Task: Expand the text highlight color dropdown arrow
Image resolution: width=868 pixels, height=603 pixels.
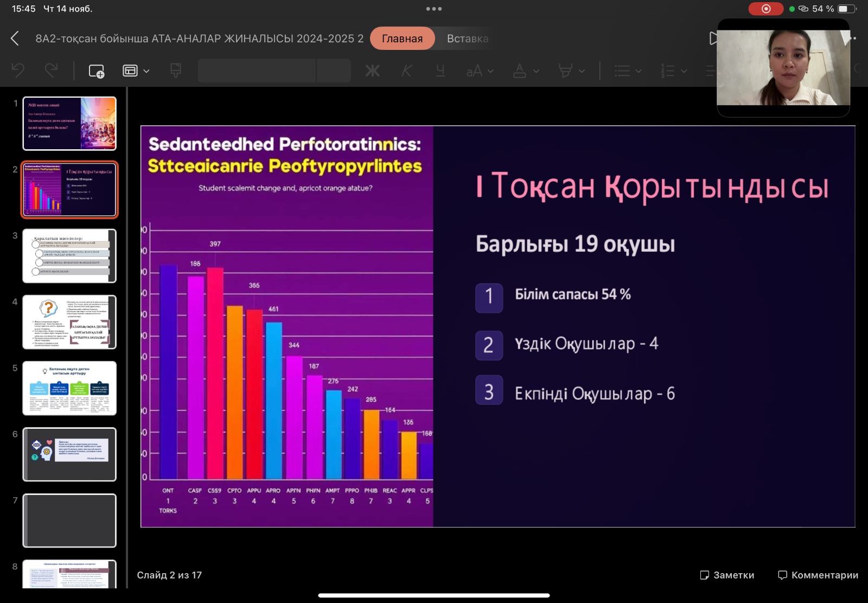Action: click(582, 71)
